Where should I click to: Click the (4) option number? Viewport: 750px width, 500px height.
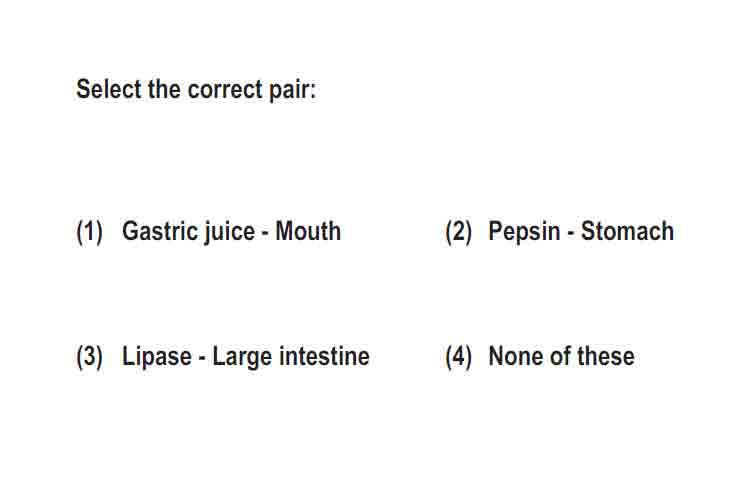point(458,357)
